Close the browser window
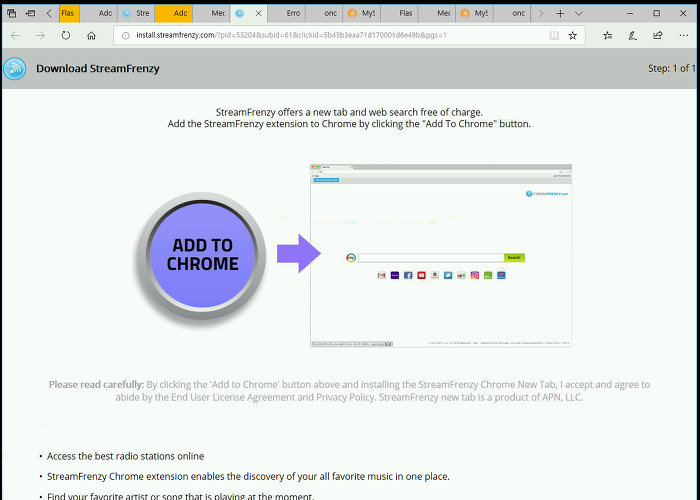 (683, 13)
